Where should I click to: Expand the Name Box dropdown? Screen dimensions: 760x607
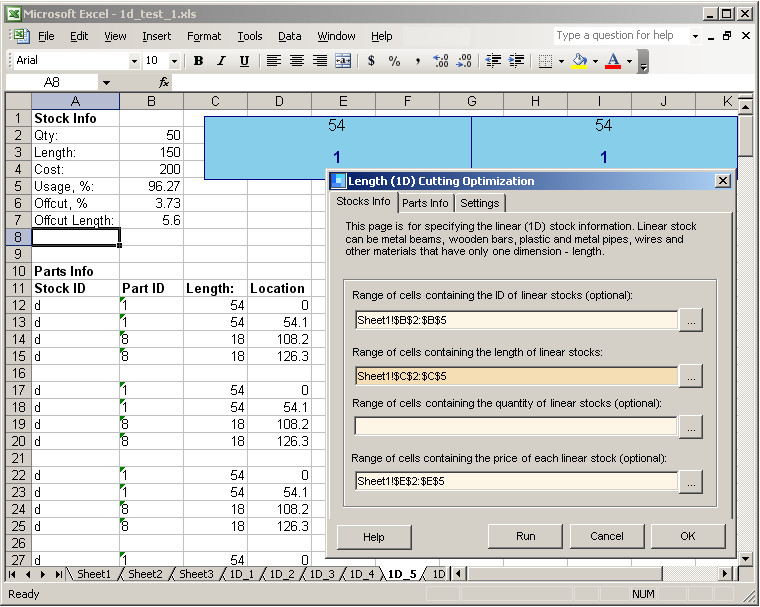[106, 83]
